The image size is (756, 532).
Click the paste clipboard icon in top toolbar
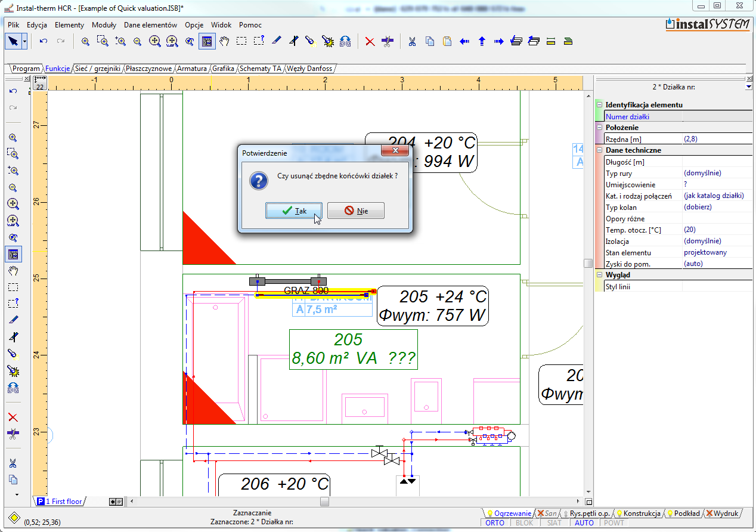tap(447, 41)
